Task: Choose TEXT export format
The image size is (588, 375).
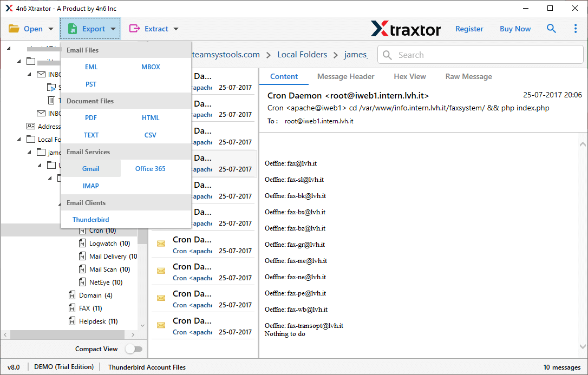Action: point(91,135)
